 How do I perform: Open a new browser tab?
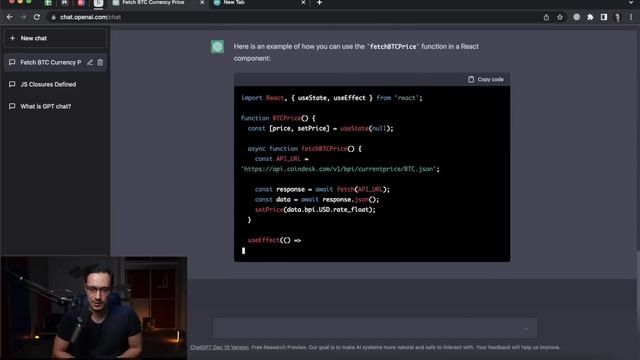pyautogui.click(x=320, y=2)
